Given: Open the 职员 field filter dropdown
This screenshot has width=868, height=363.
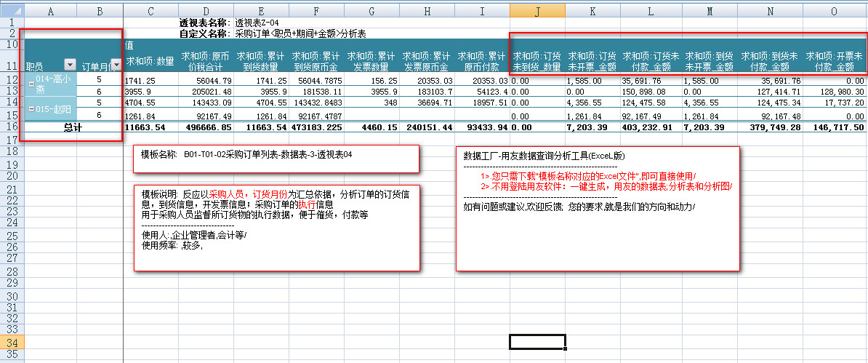Looking at the screenshot, I should [x=70, y=65].
